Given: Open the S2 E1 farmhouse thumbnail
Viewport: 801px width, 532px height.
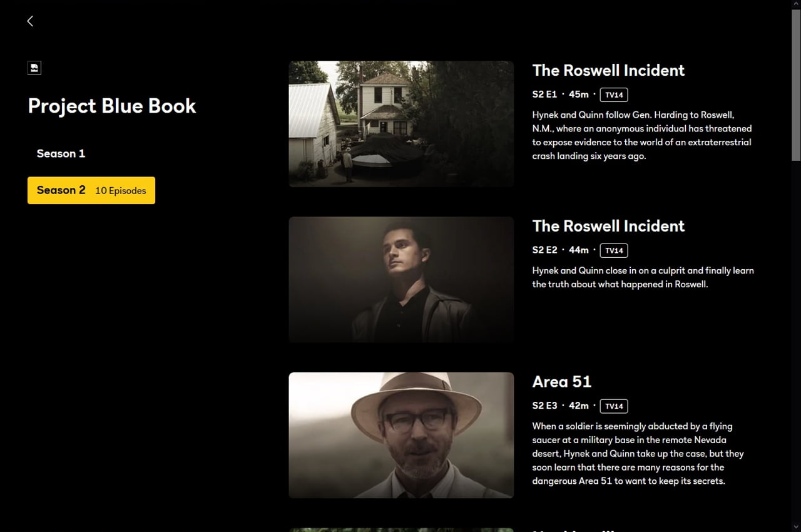Looking at the screenshot, I should coord(401,124).
